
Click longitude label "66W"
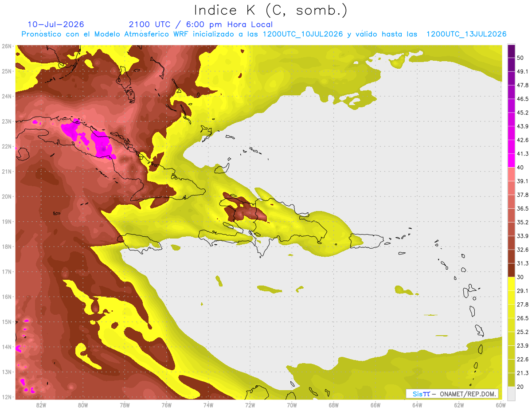[376, 405]
